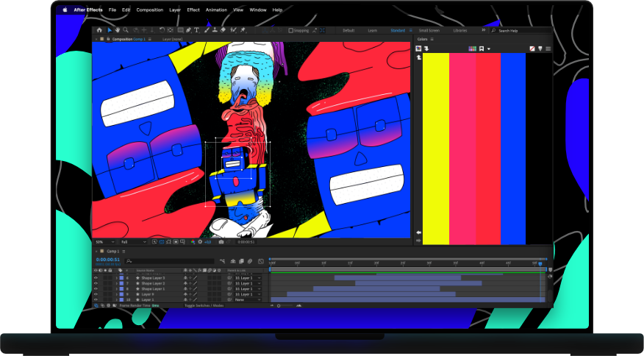The image size is (644, 356).
Task: Select the Clone Stamp tool
Action: (215, 30)
